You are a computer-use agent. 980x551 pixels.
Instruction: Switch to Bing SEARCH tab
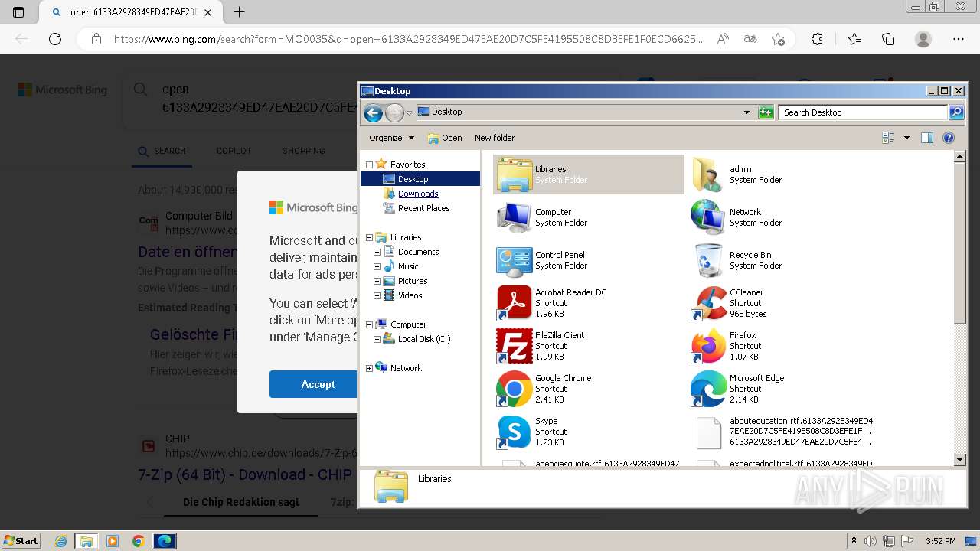coord(162,151)
